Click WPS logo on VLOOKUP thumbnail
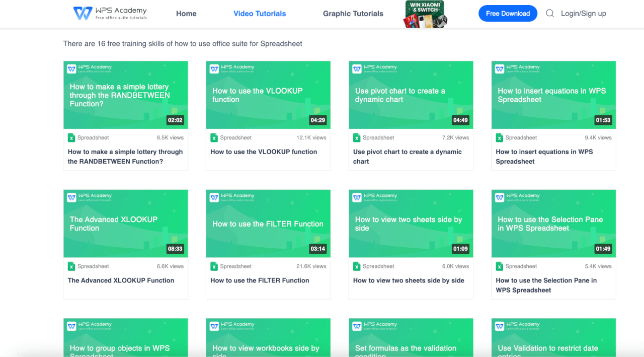Viewport: 644px width, 357px height. click(214, 69)
